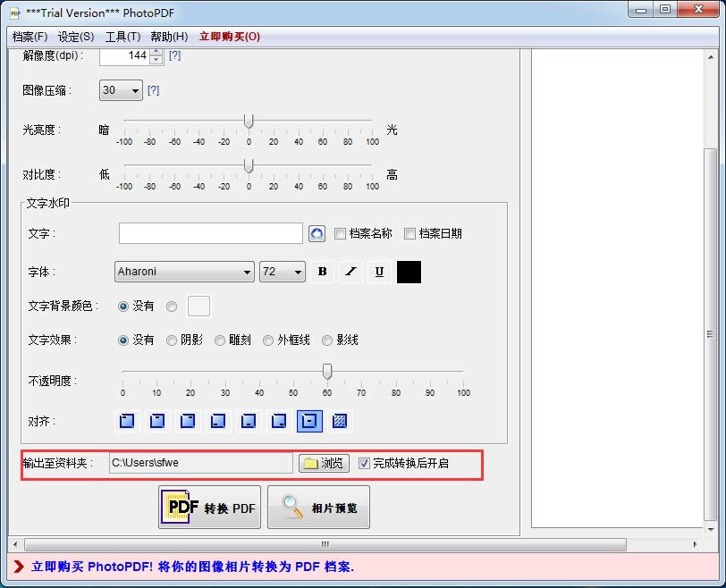Select 没有 text effect
The width and height of the screenshot is (726, 588).
[123, 340]
